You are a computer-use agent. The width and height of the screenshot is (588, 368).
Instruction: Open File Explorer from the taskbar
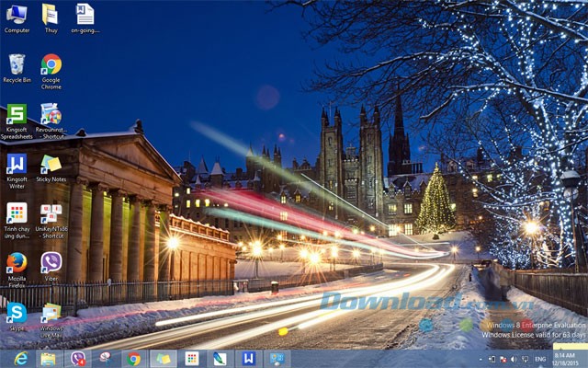tap(48, 359)
